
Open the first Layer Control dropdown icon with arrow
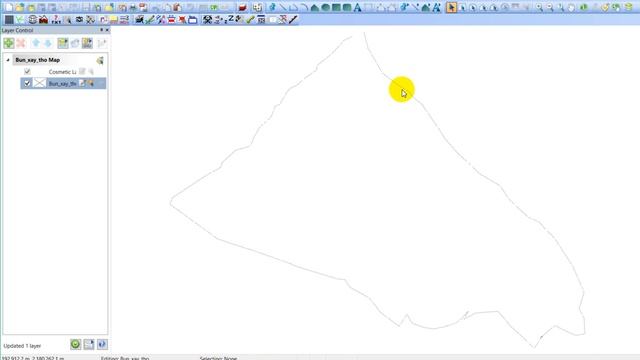click(63, 43)
